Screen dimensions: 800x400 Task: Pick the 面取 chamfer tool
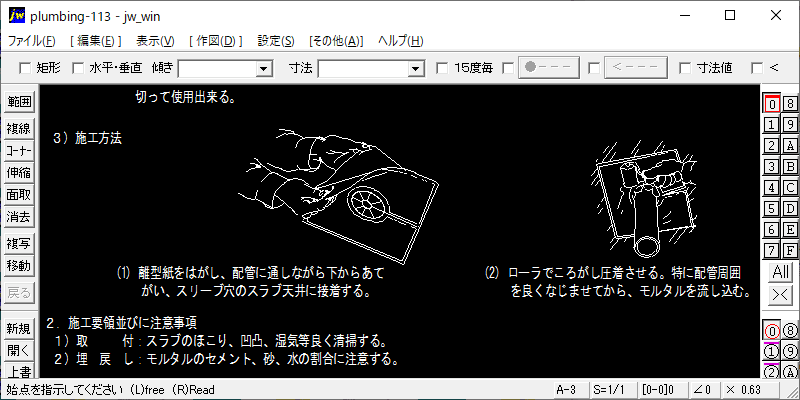click(x=19, y=195)
